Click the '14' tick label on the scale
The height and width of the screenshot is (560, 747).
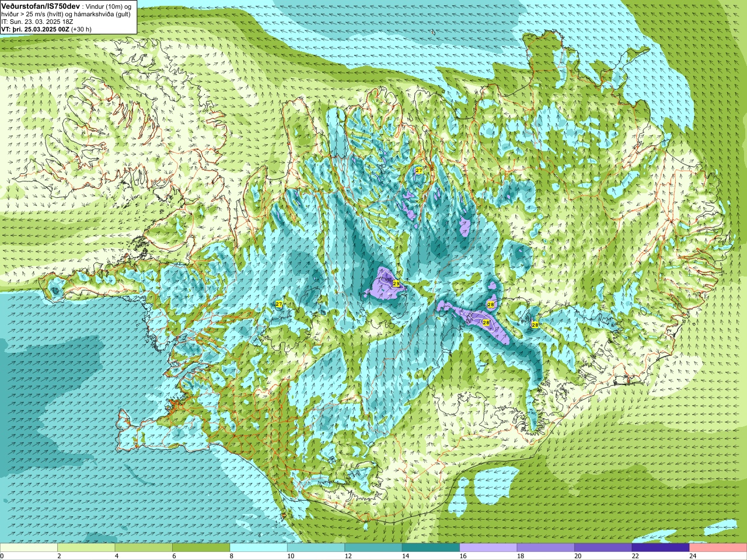click(405, 556)
